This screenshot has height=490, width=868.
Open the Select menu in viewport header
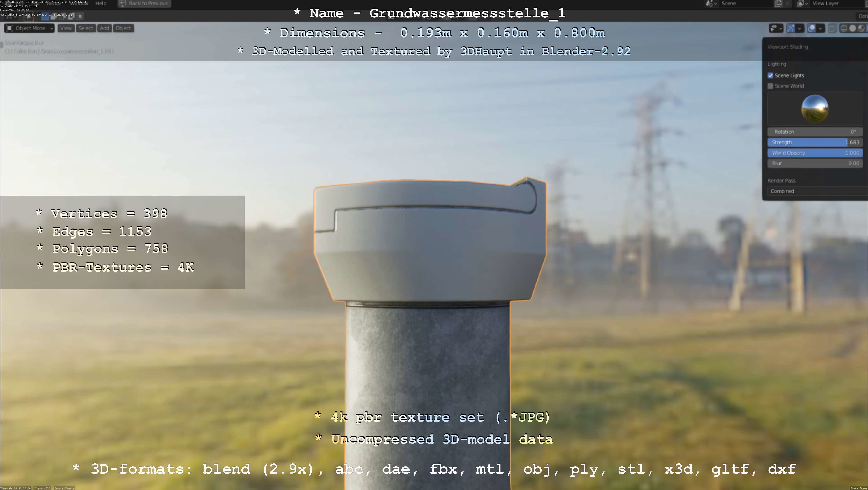point(86,28)
